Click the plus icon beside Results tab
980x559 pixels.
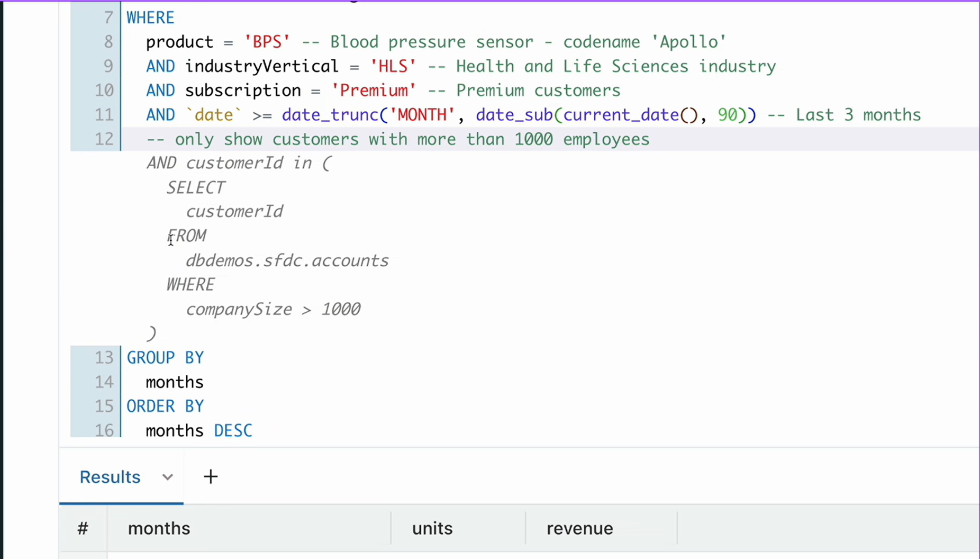[211, 476]
